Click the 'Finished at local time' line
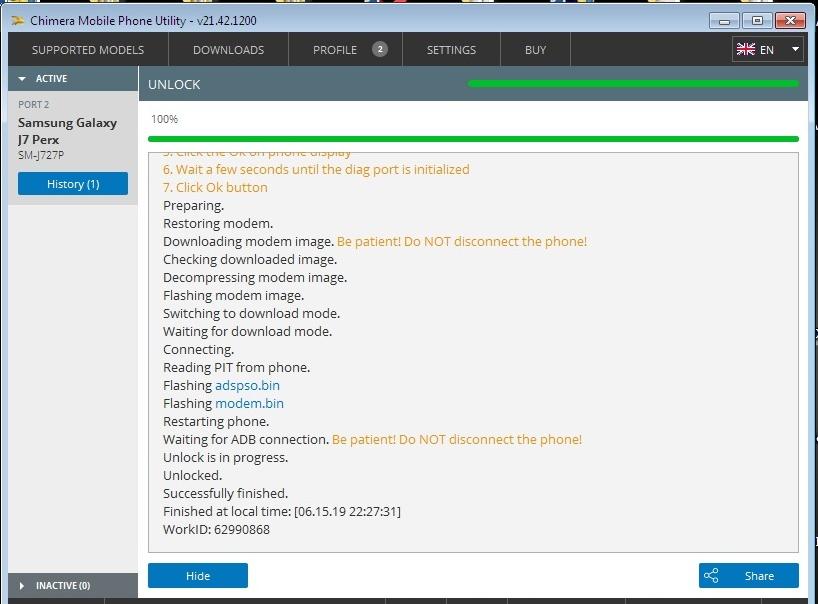 tap(282, 512)
